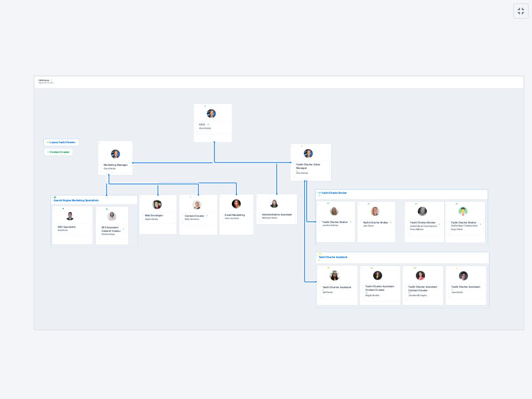The height and width of the screenshot is (399, 532).
Task: Click the green dot atop SEO Specialist card
Action: 63,208
